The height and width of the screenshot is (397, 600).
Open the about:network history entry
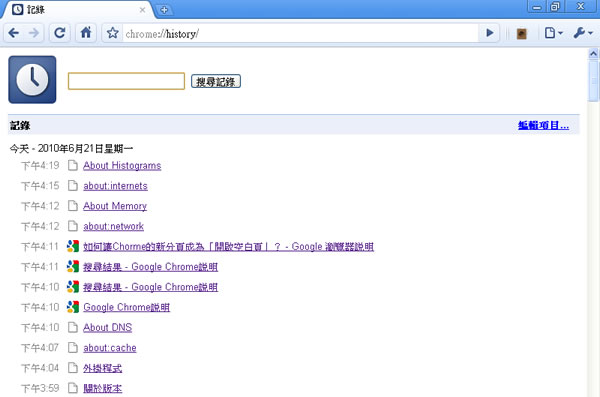pyautogui.click(x=113, y=227)
